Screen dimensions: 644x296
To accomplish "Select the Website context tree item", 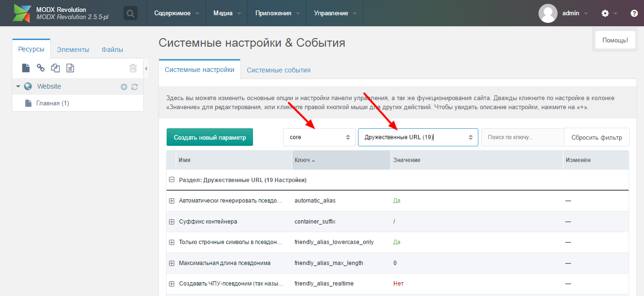I will click(49, 86).
